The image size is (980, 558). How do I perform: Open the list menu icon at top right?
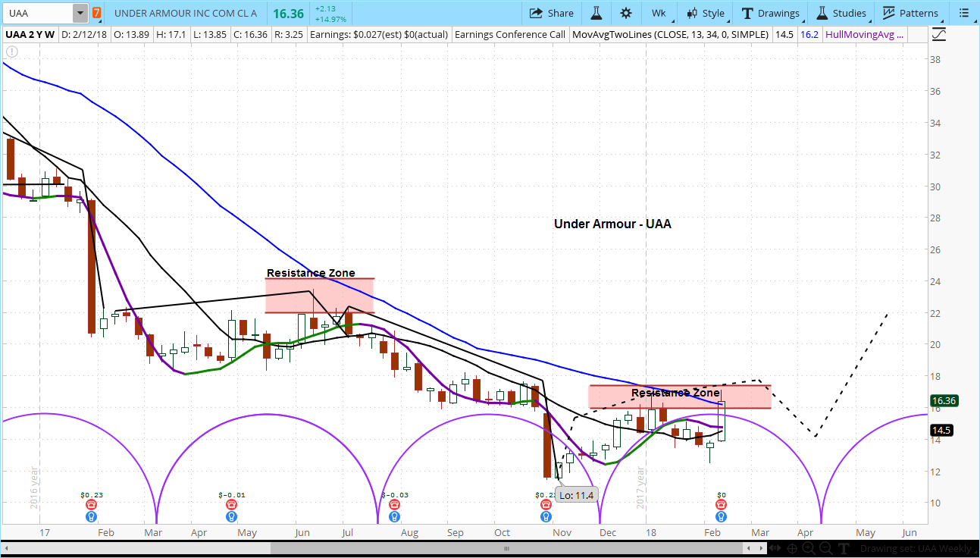coord(963,13)
